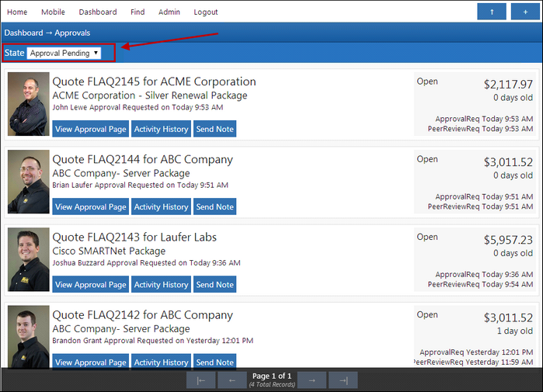This screenshot has height=392, width=543.
Task: Click the plus button in header
Action: [x=525, y=12]
